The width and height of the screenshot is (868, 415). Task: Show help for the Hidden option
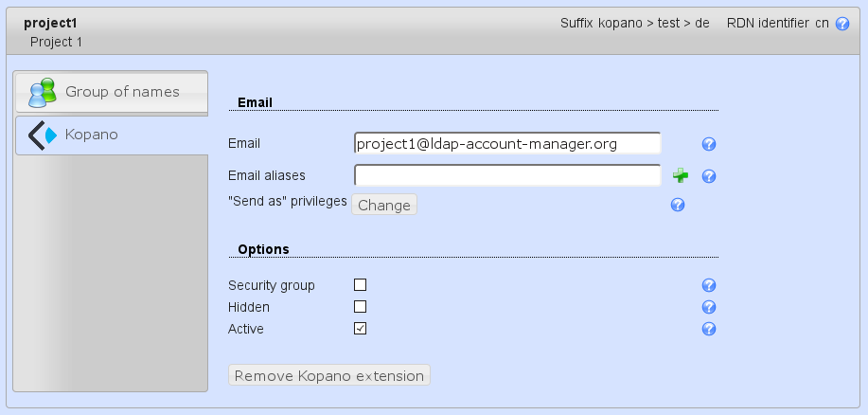[x=708, y=307]
